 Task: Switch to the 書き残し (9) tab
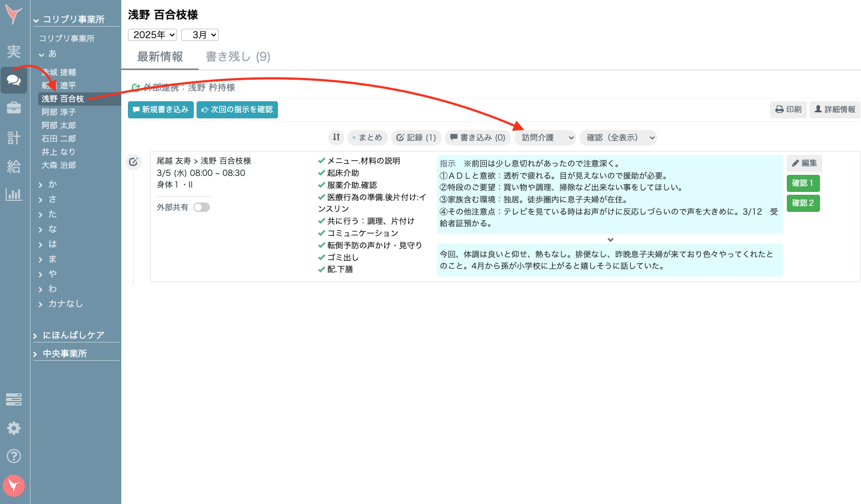(237, 56)
